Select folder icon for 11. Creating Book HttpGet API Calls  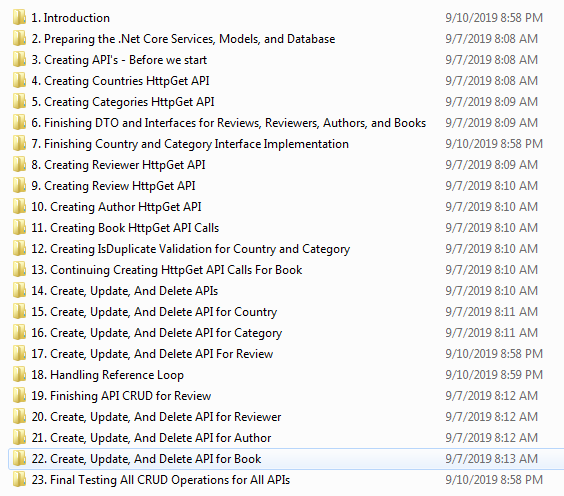[19, 227]
